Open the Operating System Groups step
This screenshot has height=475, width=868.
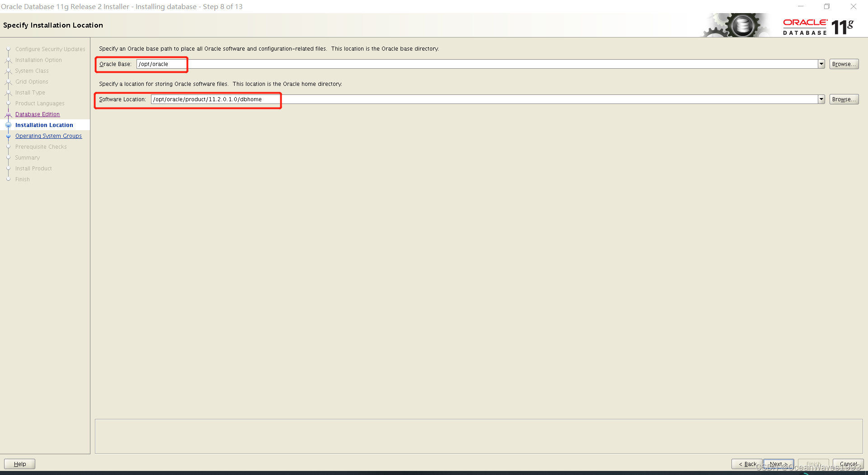[48, 136]
